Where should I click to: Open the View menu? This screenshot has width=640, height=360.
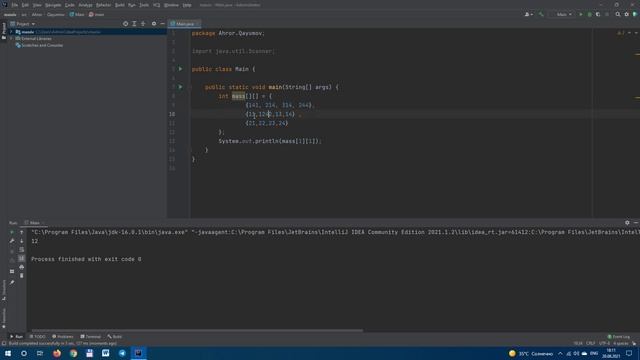[37, 5]
